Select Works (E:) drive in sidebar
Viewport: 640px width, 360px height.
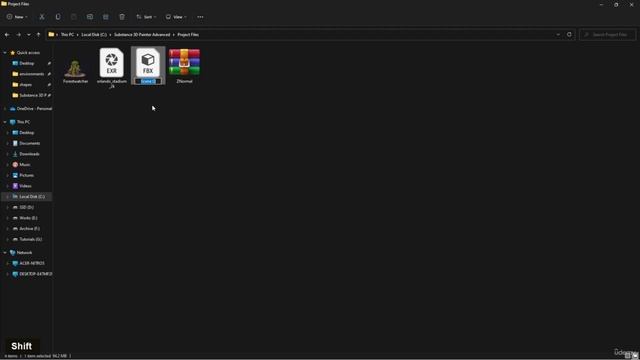(x=28, y=218)
